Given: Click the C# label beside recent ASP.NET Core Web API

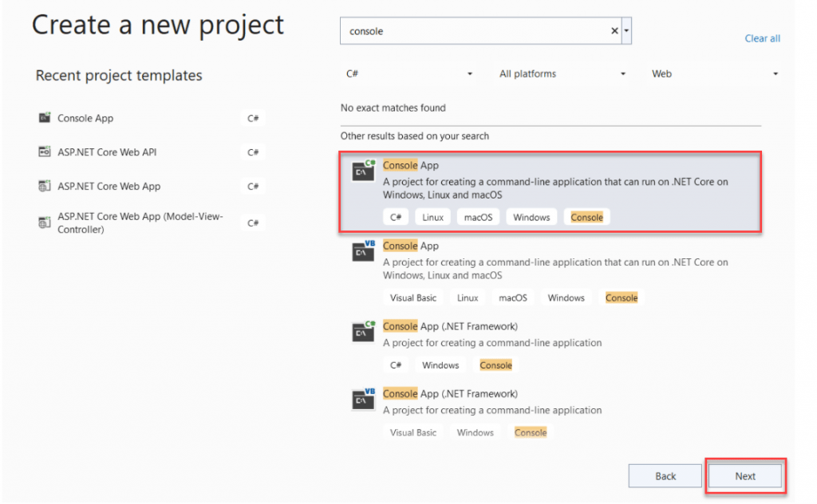Looking at the screenshot, I should pos(253,152).
